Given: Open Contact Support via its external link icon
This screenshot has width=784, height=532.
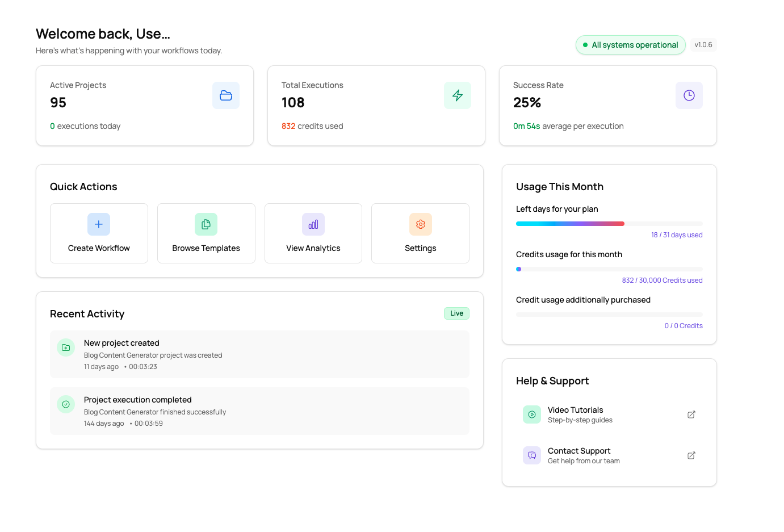Looking at the screenshot, I should tap(691, 455).
